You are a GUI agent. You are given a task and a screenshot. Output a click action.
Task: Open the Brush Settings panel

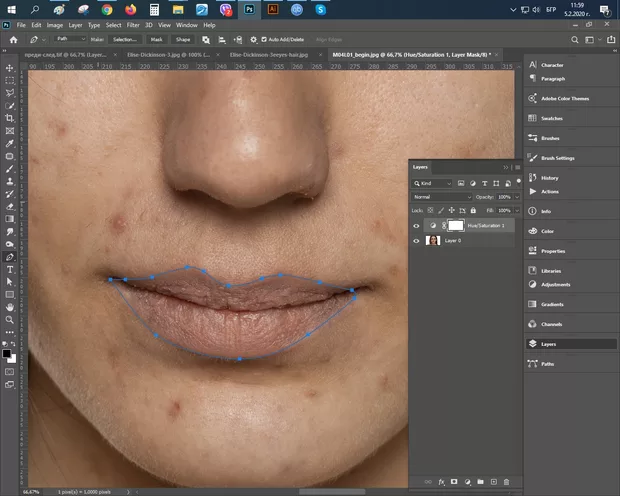pos(557,158)
